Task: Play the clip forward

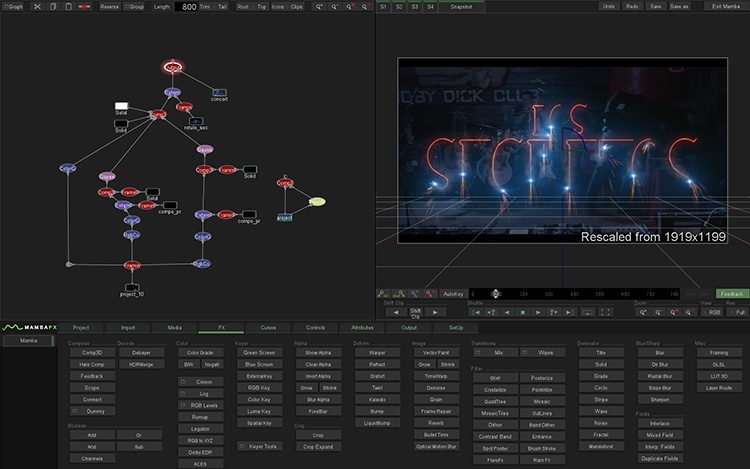Action: [538, 312]
